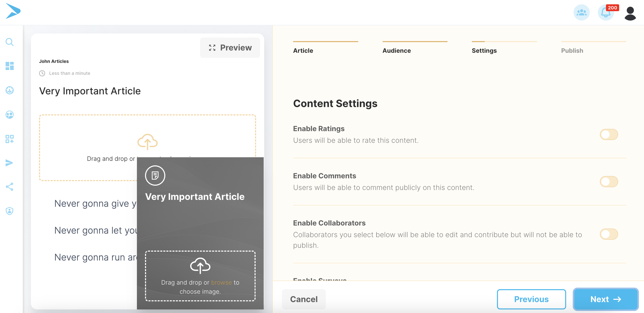Turn on Enable Comments switch
The height and width of the screenshot is (313, 644).
609,182
